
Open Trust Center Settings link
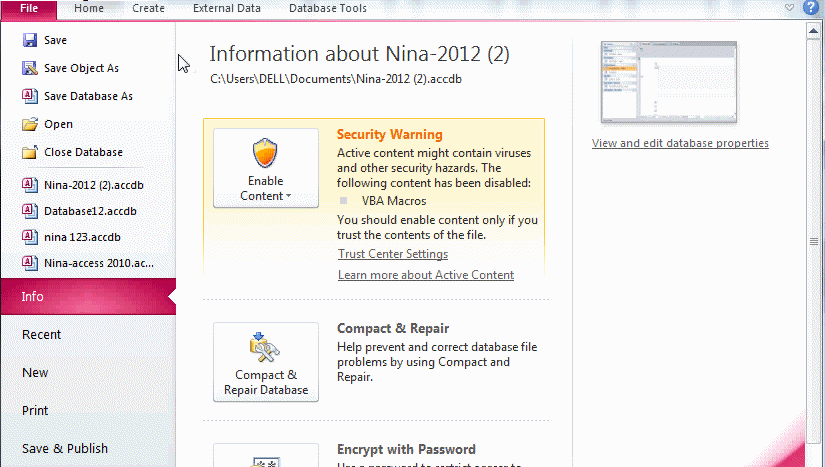tap(392, 254)
